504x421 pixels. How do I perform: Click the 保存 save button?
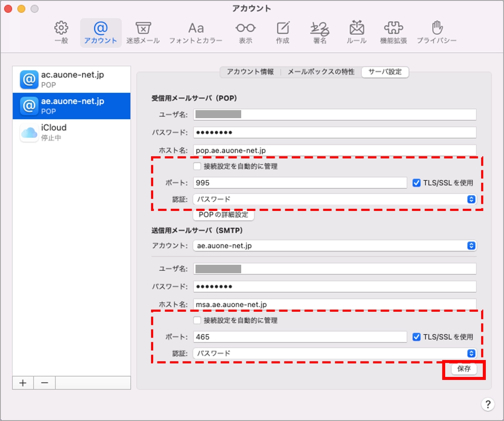tap(464, 369)
